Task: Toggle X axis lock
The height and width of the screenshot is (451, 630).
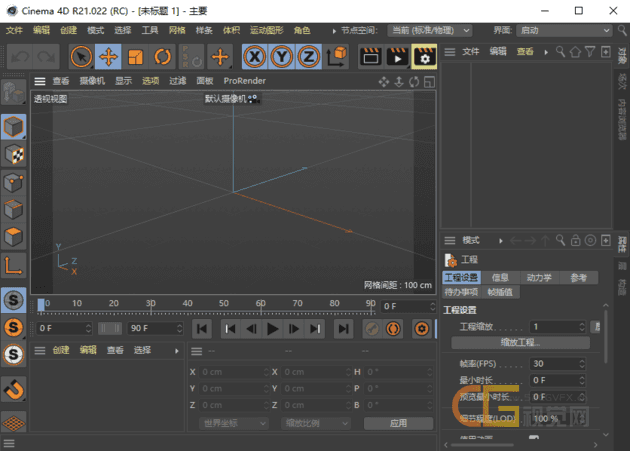Action: point(255,57)
